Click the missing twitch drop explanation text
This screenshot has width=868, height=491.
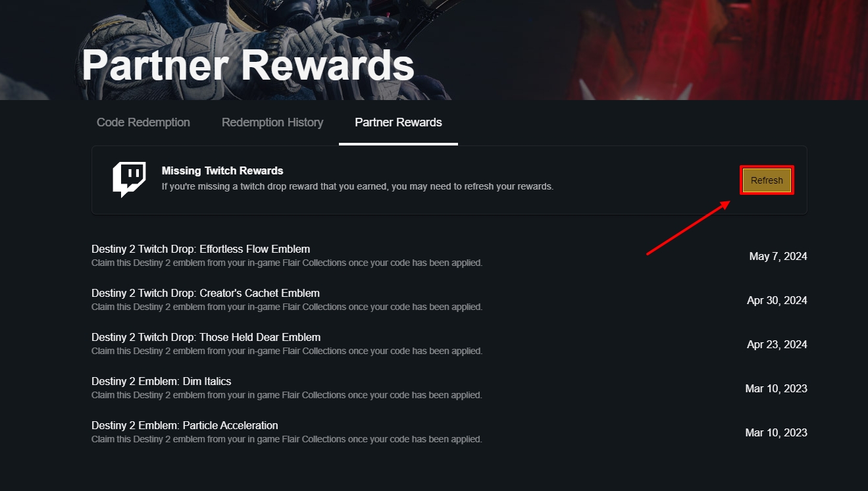[x=357, y=186]
